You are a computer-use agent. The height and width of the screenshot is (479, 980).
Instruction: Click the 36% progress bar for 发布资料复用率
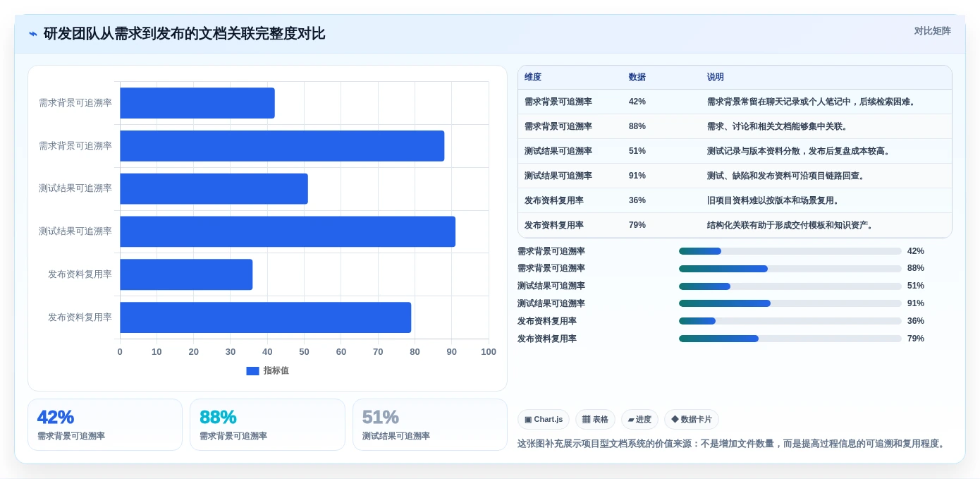coord(790,322)
